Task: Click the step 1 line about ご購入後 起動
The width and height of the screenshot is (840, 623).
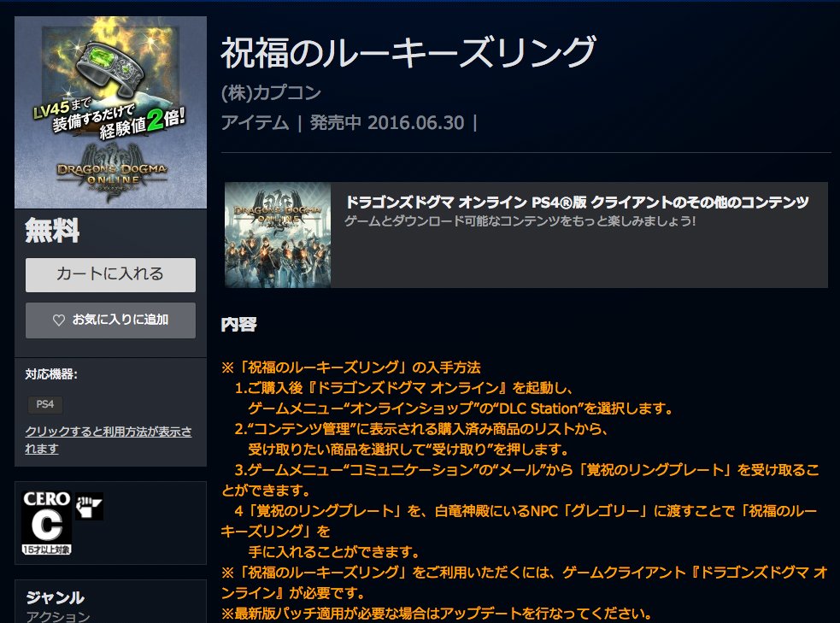Action: pos(403,388)
